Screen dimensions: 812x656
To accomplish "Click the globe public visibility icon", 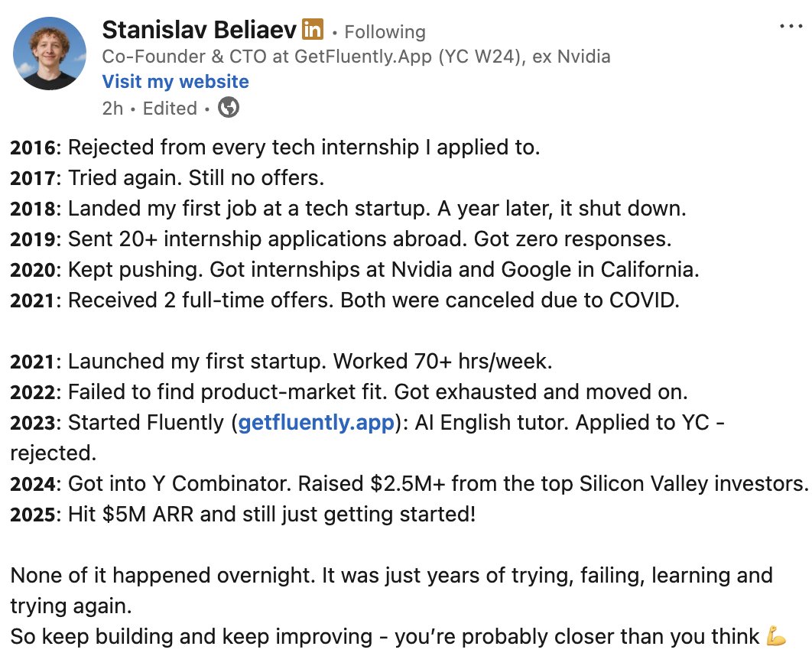I will [228, 108].
